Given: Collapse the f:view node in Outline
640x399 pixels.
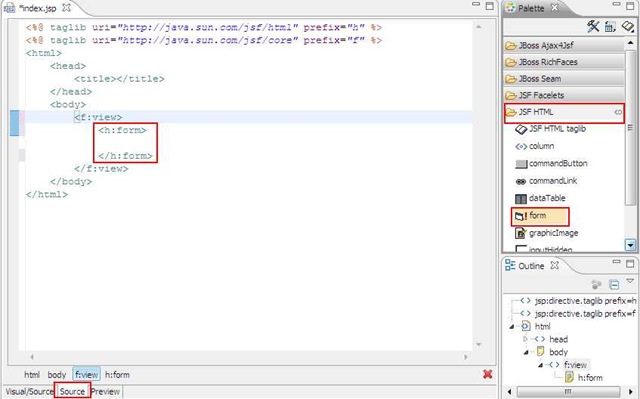Looking at the screenshot, I should point(540,365).
